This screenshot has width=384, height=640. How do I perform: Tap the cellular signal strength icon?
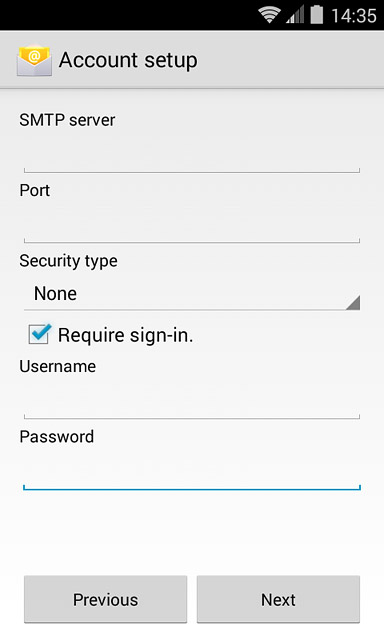pyautogui.click(x=295, y=16)
